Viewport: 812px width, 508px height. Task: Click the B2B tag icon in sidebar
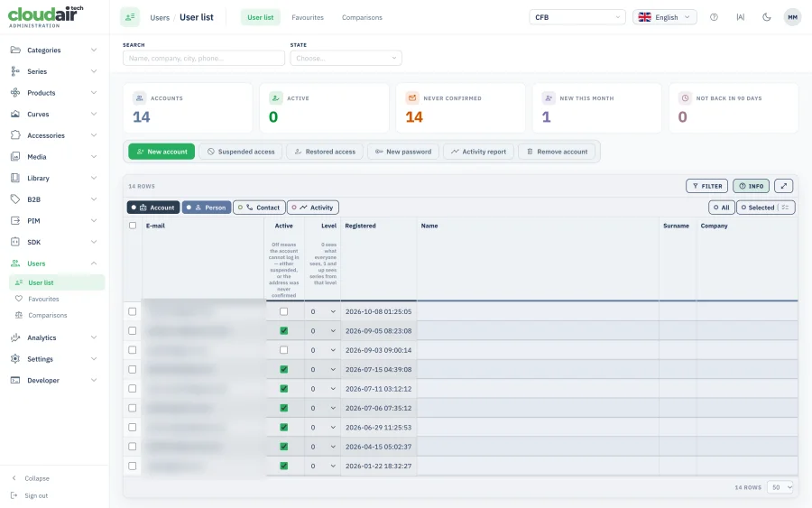pos(15,199)
